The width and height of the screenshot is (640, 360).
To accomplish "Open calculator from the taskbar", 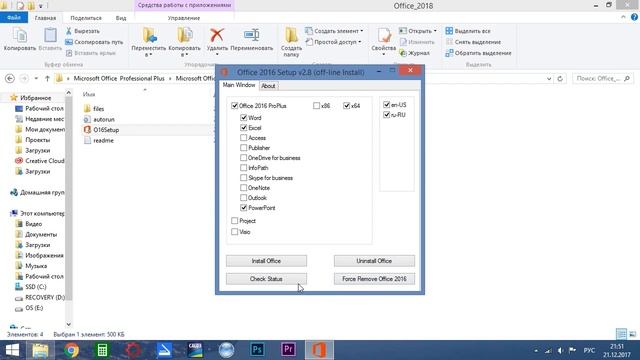I will click(x=102, y=350).
